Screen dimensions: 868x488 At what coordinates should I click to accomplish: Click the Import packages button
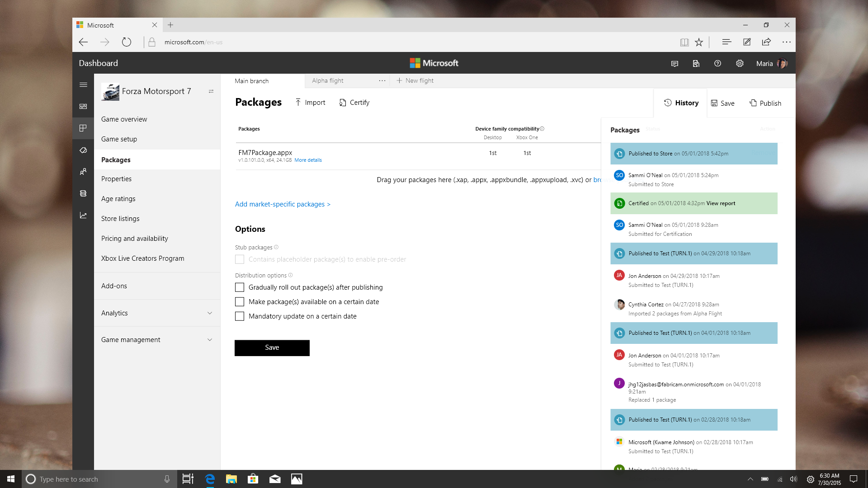point(310,103)
